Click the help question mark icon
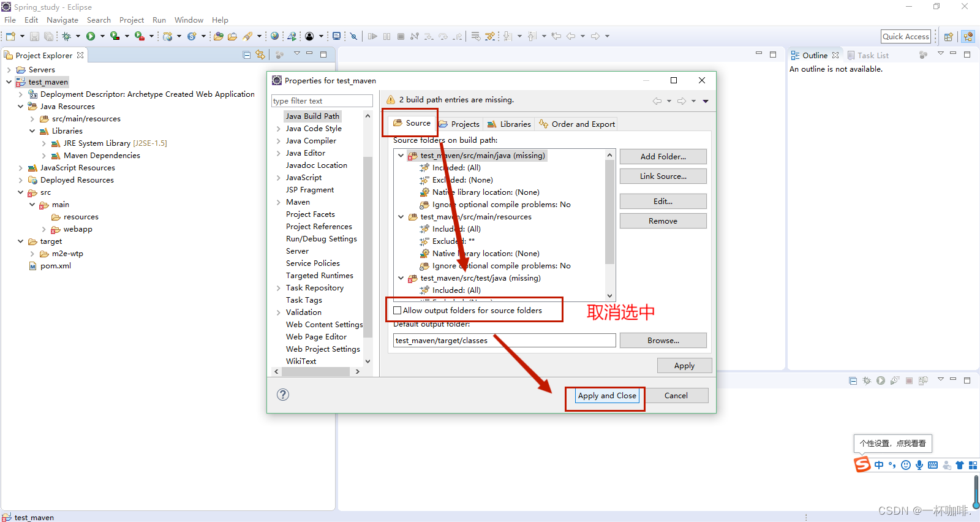980x522 pixels. pyautogui.click(x=282, y=395)
